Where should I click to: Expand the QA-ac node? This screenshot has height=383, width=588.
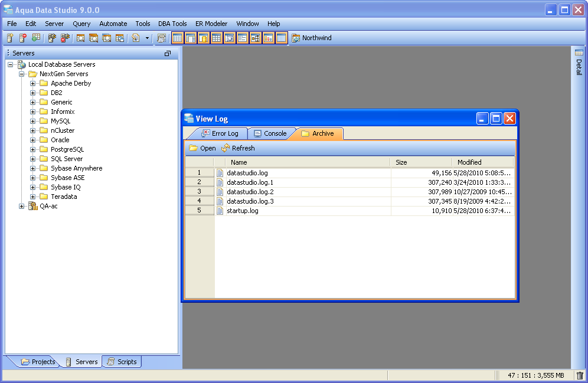[x=22, y=206]
